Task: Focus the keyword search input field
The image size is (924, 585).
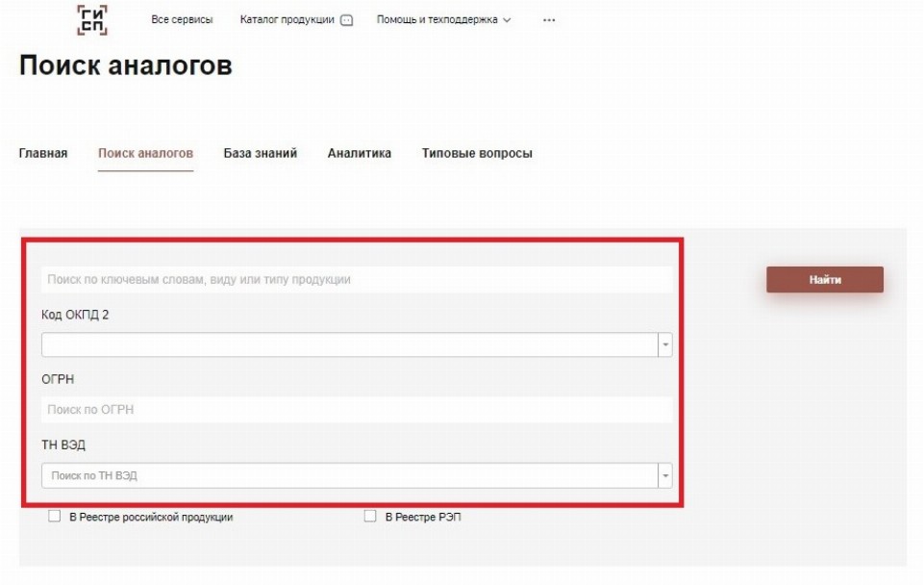Action: point(356,280)
